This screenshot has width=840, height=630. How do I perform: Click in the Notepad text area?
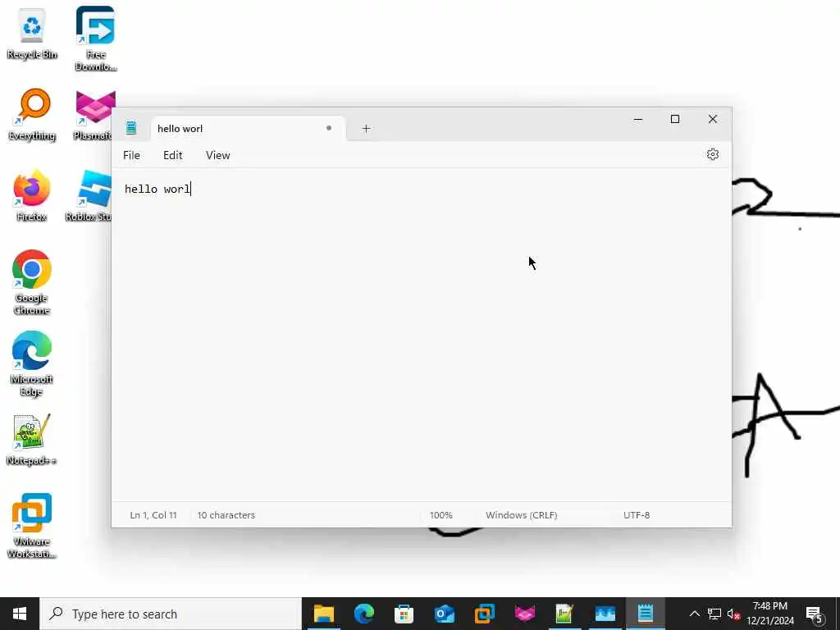pos(421,335)
